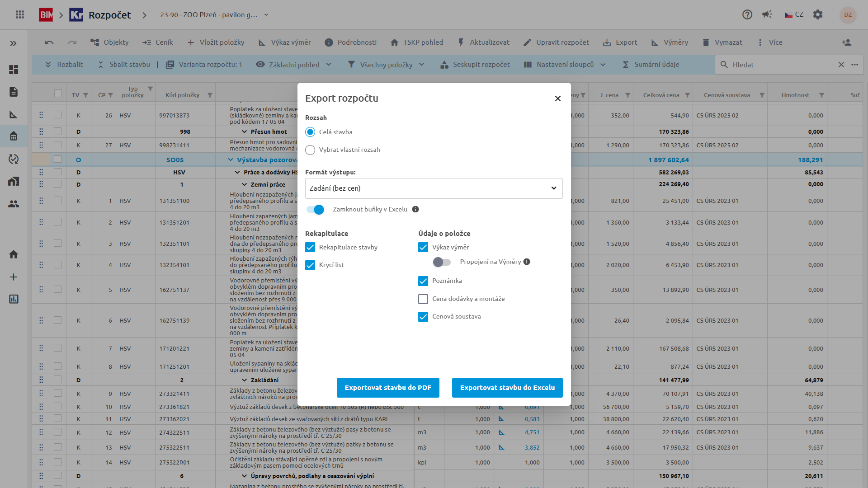Open the apps grid menu icon
This screenshot has width=868, height=488.
20,14
